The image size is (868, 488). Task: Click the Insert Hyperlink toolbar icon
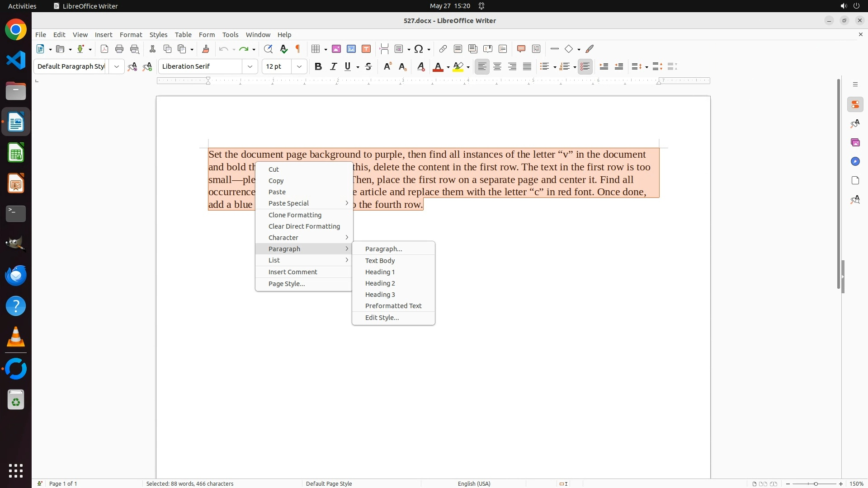(443, 49)
